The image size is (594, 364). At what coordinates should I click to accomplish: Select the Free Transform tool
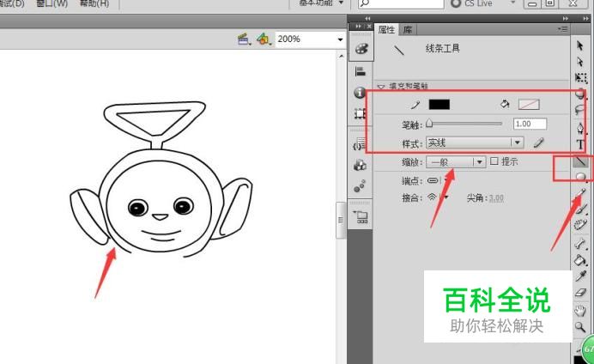[580, 77]
